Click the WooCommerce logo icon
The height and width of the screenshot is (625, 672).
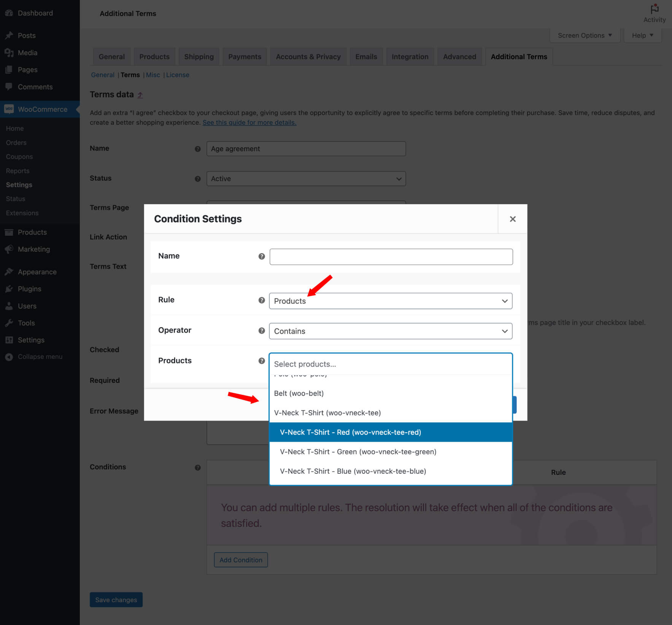tap(9, 109)
